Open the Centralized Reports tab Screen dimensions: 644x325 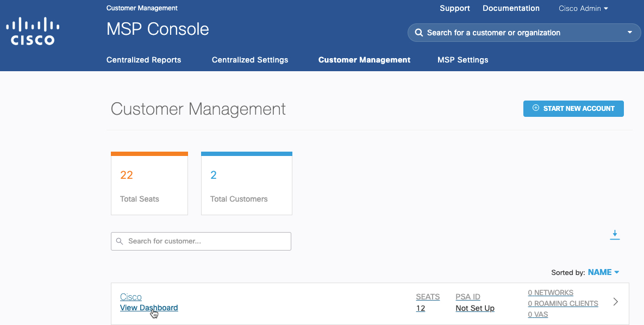click(x=143, y=60)
